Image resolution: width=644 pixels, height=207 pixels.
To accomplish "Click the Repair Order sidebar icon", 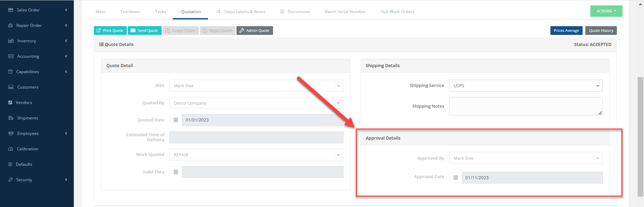I will coord(10,25).
